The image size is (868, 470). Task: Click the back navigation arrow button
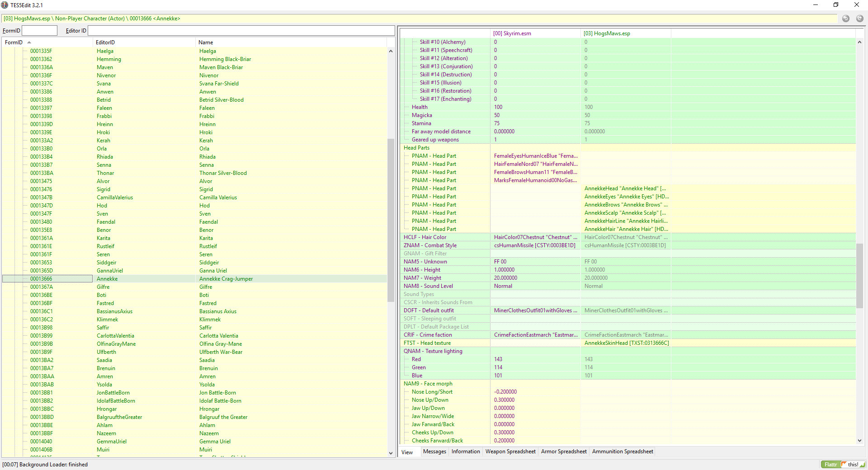(x=845, y=19)
